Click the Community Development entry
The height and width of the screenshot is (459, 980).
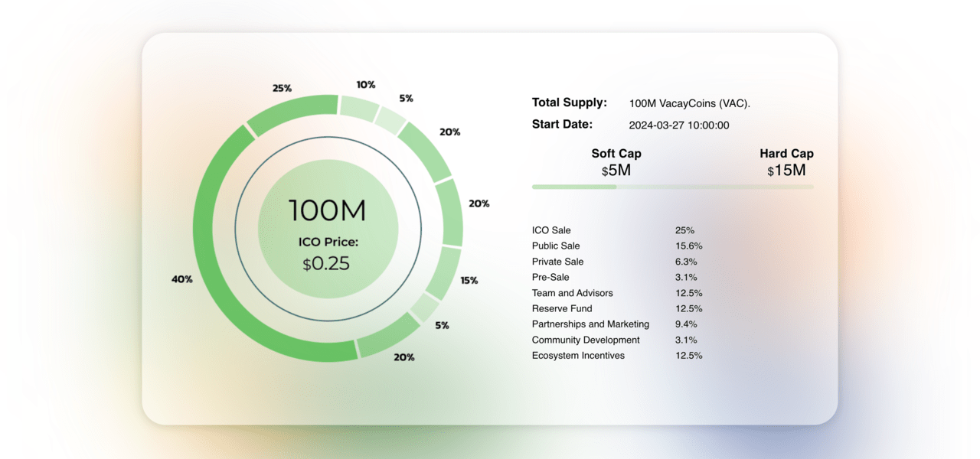click(586, 340)
